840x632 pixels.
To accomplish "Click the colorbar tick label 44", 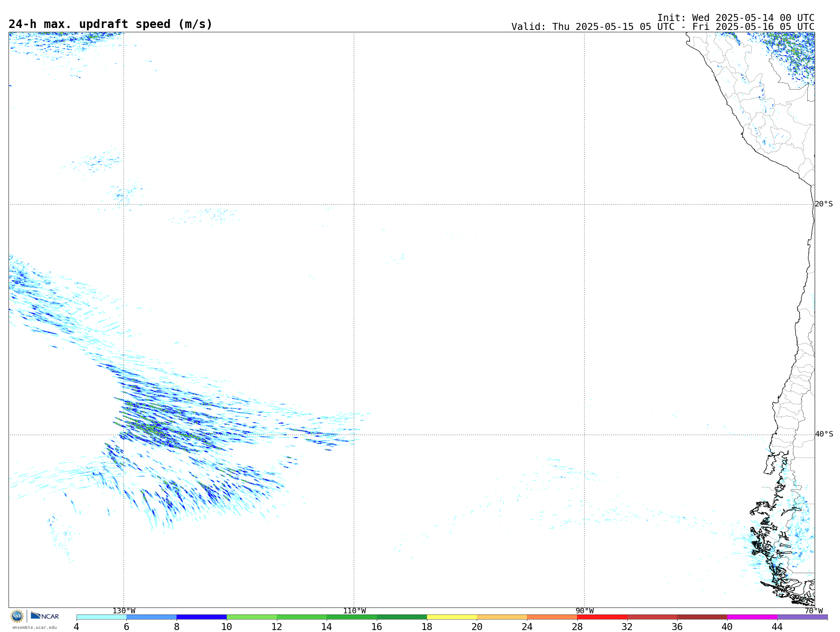I will point(778,627).
